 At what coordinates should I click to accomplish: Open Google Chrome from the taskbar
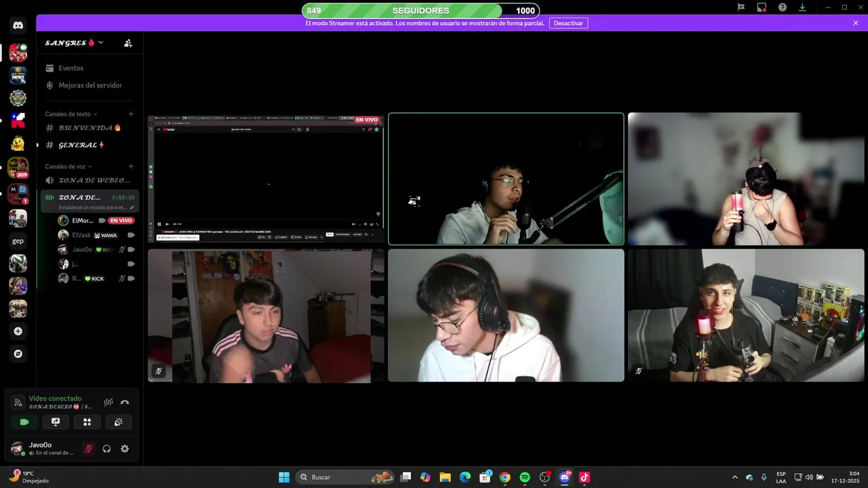pyautogui.click(x=505, y=477)
